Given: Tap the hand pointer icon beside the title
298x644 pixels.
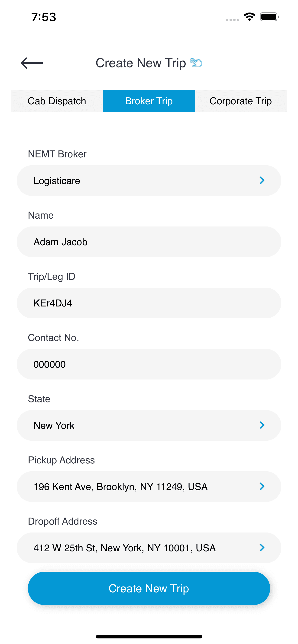Looking at the screenshot, I should (x=196, y=63).
